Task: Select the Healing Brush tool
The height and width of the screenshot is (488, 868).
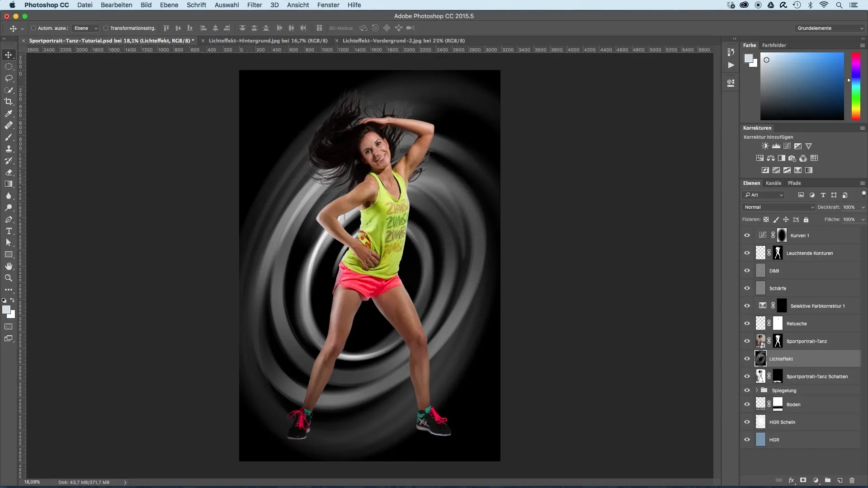Action: (x=9, y=125)
